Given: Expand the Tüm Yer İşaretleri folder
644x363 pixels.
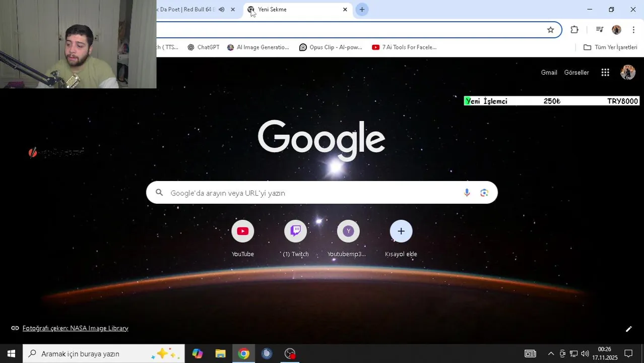Looking at the screenshot, I should (610, 47).
